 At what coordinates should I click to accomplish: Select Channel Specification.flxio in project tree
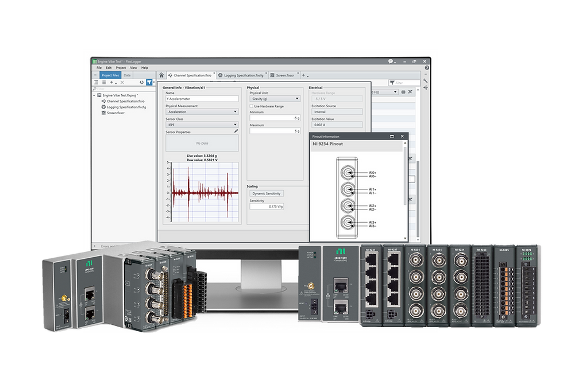(x=123, y=101)
